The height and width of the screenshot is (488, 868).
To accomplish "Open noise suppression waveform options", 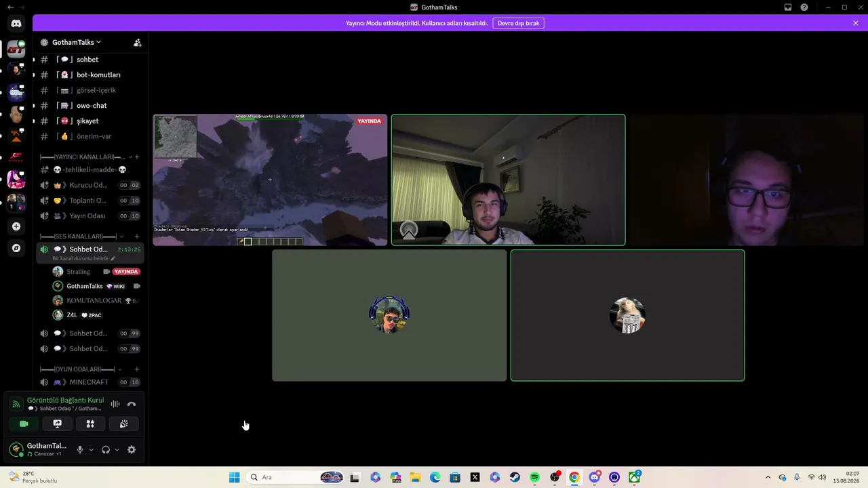I will click(x=115, y=404).
